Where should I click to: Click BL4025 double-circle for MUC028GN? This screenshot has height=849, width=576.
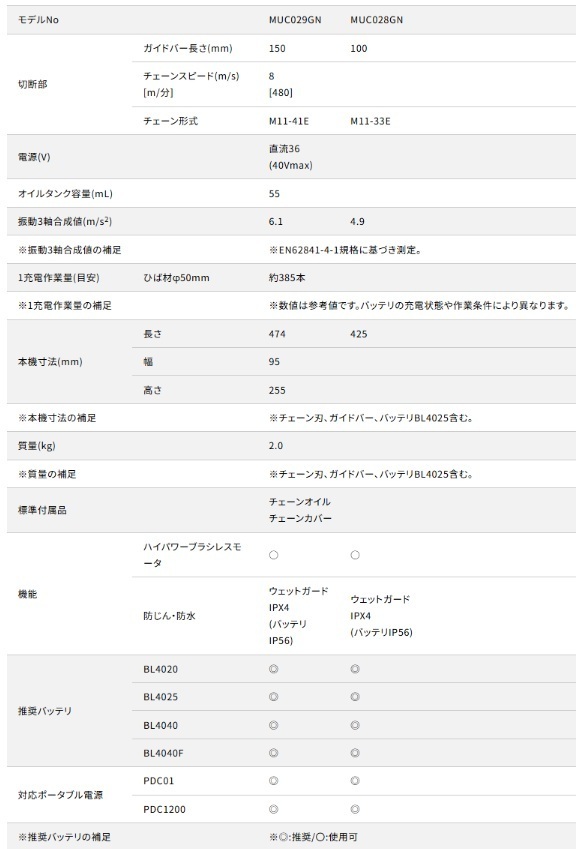(355, 697)
